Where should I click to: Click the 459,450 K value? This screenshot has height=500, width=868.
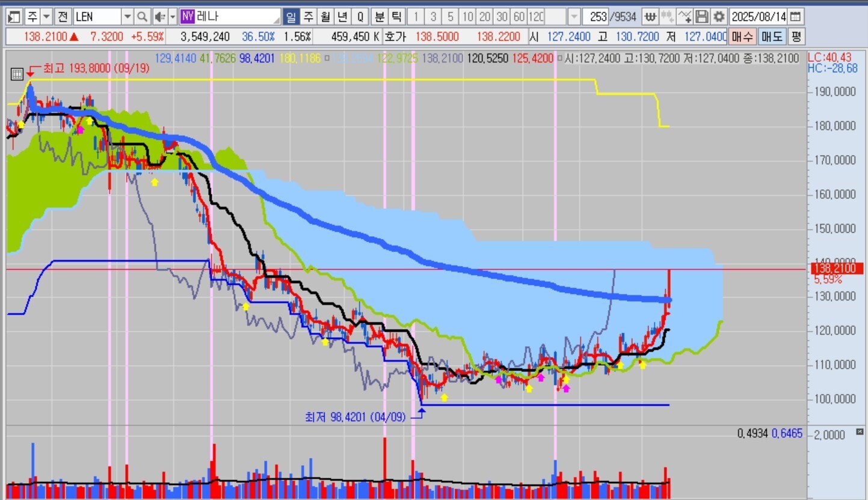coord(355,37)
